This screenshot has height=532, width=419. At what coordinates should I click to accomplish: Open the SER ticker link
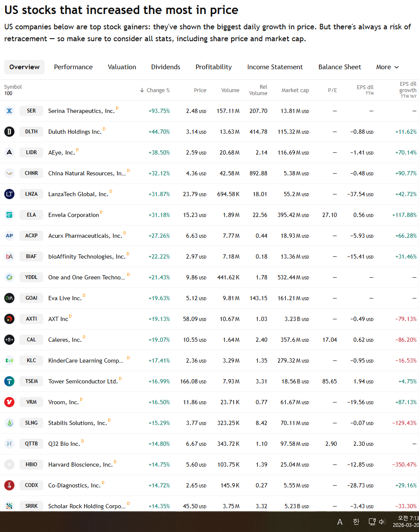point(31,111)
